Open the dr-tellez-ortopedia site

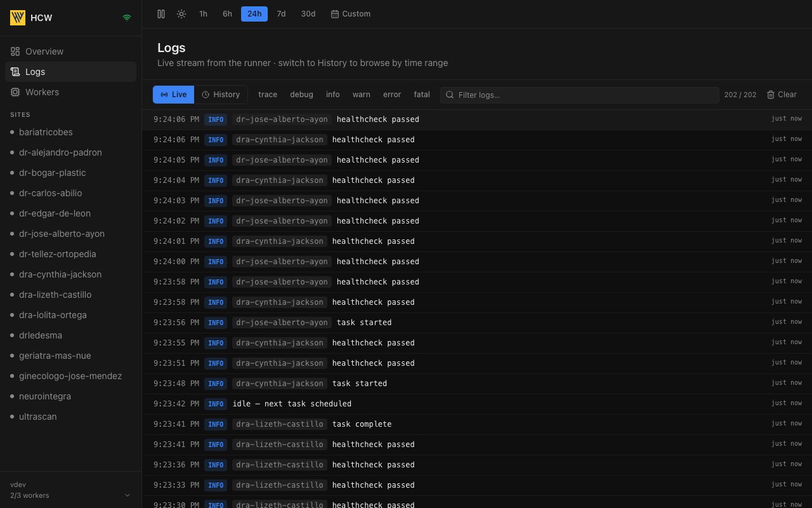[x=70, y=254]
